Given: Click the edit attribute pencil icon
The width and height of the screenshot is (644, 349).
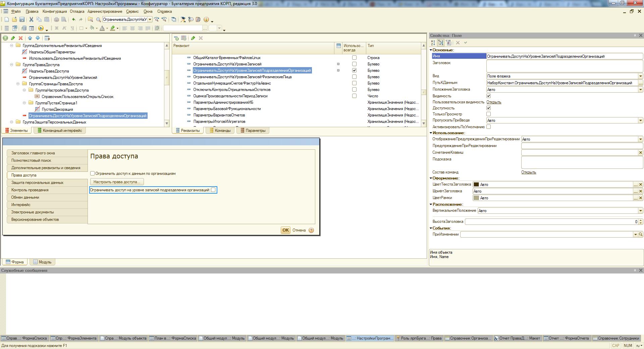Looking at the screenshot, I should click(x=193, y=38).
